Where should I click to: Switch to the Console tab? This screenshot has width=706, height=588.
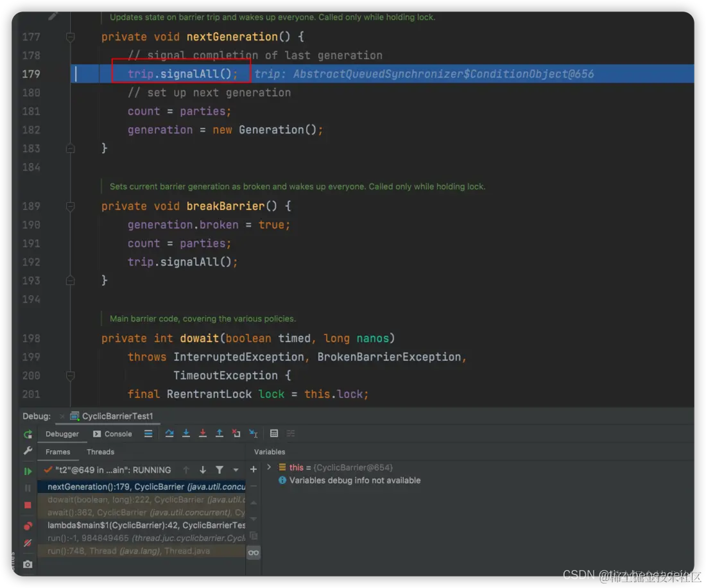click(x=112, y=434)
